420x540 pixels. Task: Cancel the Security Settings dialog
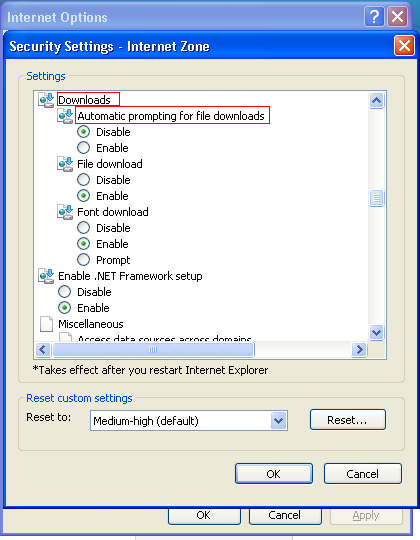pyautogui.click(x=363, y=474)
